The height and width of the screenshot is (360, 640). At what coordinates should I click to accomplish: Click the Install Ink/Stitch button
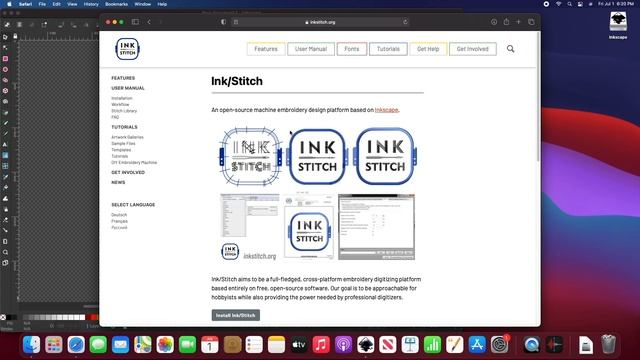click(236, 315)
